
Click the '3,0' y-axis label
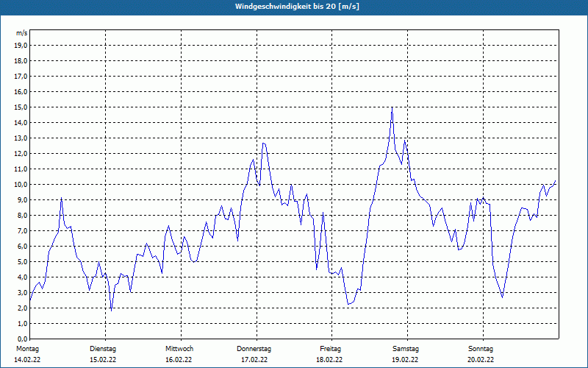[x=22, y=292]
